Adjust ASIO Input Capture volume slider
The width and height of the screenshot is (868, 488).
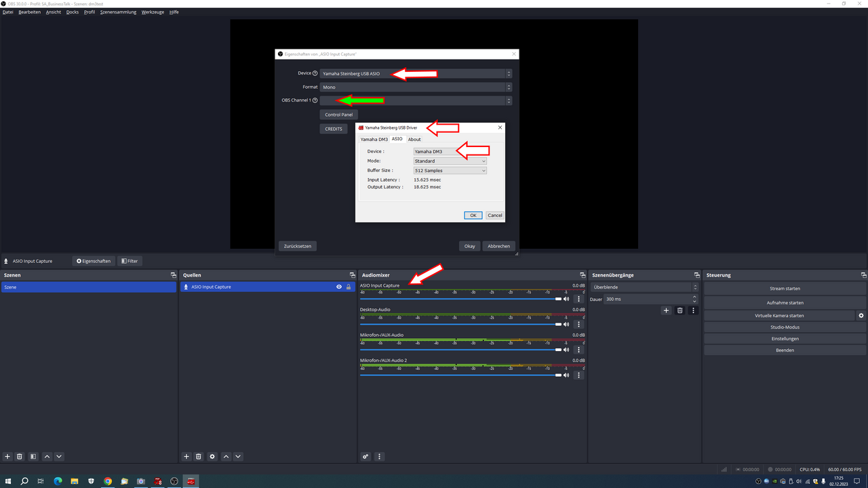click(461, 299)
